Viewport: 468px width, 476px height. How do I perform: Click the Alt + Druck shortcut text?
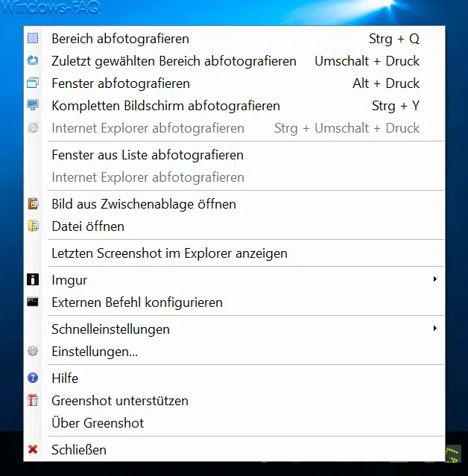pyautogui.click(x=386, y=83)
